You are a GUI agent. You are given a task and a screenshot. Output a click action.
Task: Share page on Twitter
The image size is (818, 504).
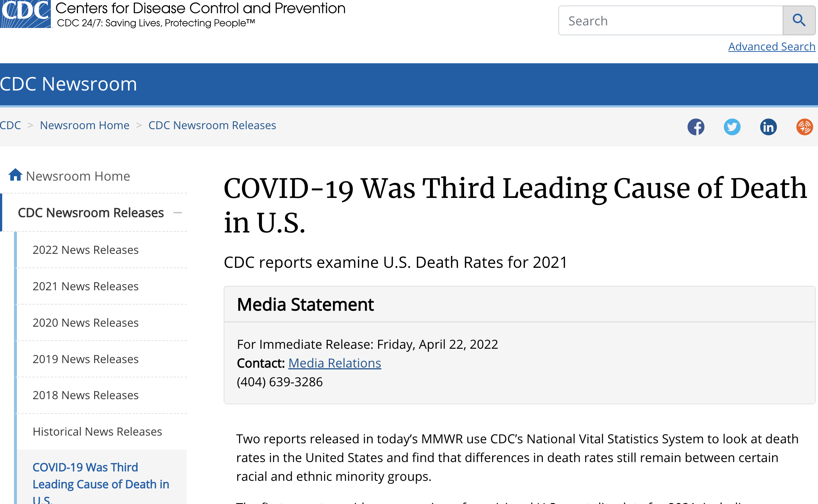click(x=732, y=127)
